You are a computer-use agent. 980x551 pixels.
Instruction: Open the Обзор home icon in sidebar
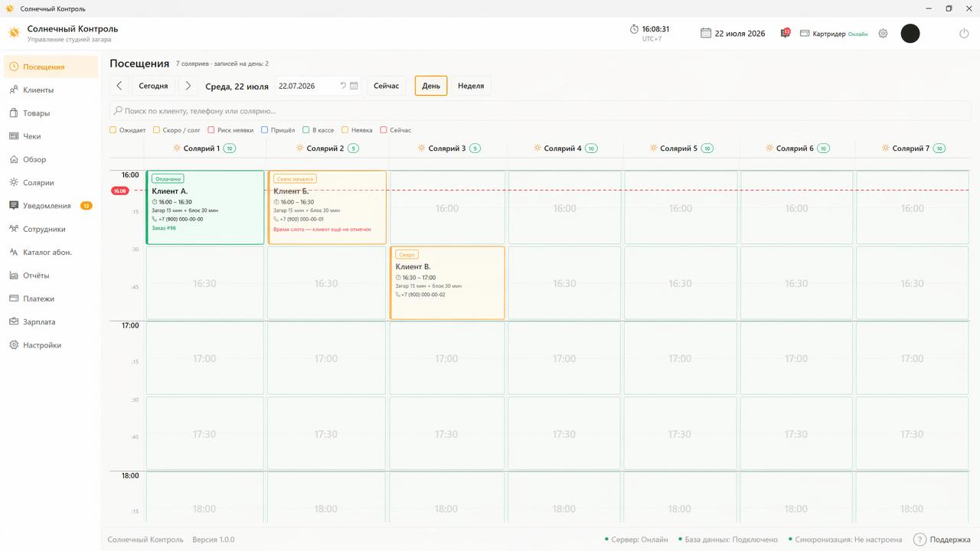click(15, 160)
